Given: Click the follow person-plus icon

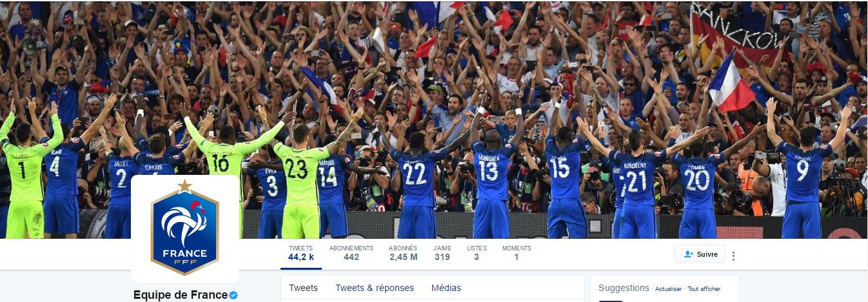Looking at the screenshot, I should tap(689, 254).
